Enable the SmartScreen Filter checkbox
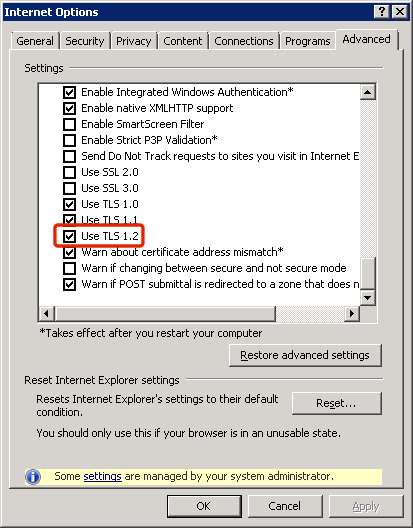Image resolution: width=413 pixels, height=528 pixels. pyautogui.click(x=69, y=124)
